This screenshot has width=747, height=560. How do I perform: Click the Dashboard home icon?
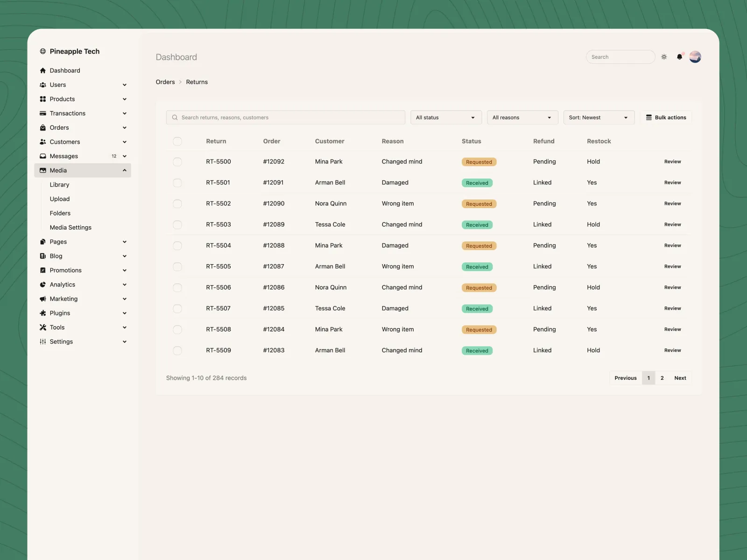pyautogui.click(x=43, y=70)
